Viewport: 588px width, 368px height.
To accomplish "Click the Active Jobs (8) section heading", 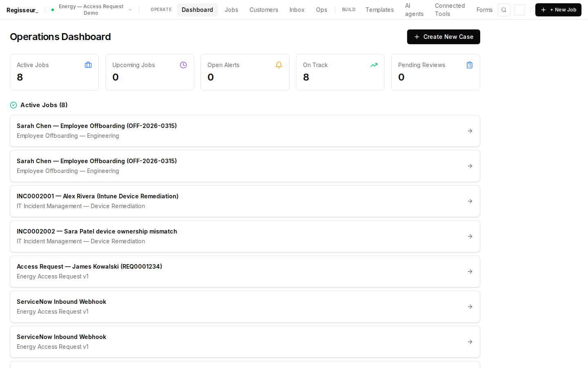I will pos(44,105).
